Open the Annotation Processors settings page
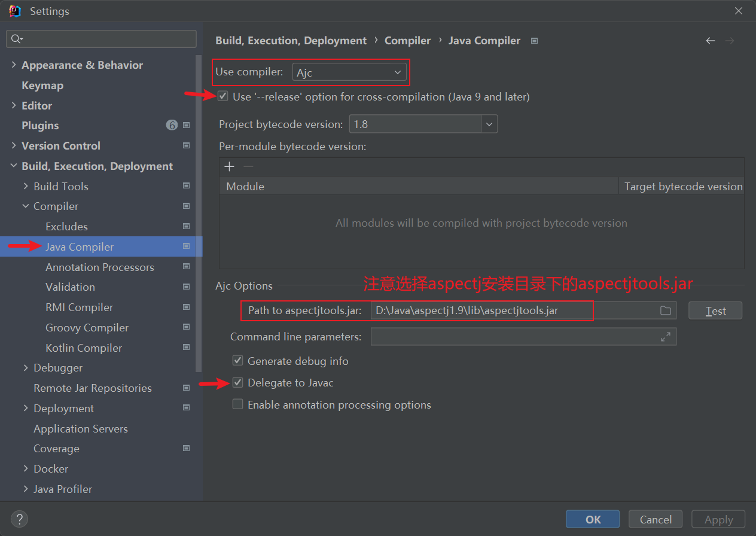This screenshot has width=756, height=536. point(99,267)
